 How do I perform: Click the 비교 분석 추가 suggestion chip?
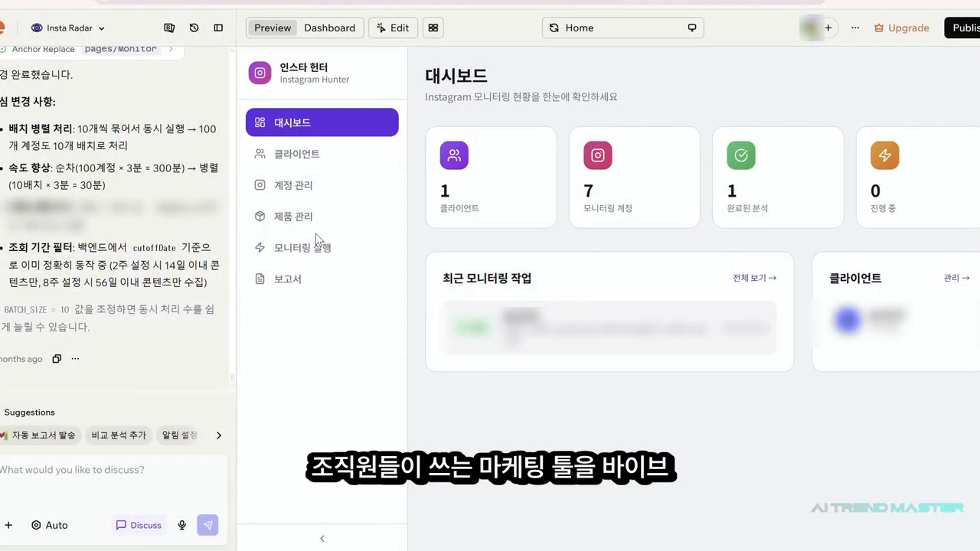click(x=119, y=435)
